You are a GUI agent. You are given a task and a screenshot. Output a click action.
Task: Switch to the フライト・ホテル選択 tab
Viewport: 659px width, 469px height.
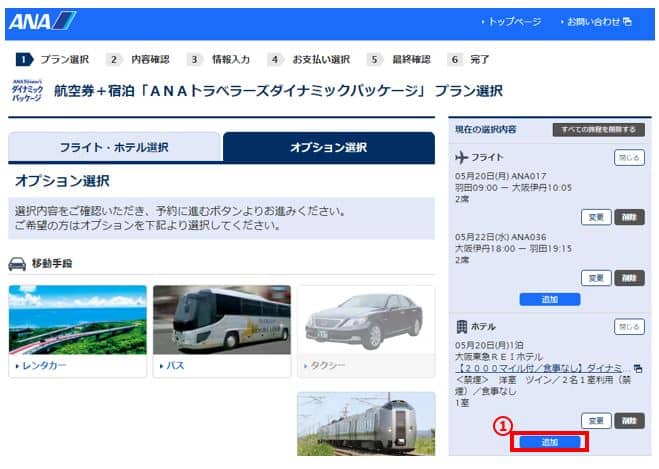[x=114, y=148]
